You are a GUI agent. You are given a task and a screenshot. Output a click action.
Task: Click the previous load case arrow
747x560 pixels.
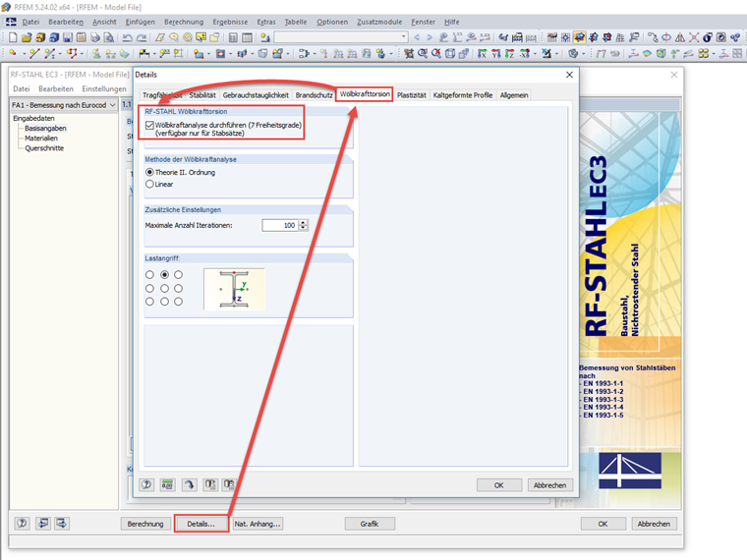click(417, 37)
